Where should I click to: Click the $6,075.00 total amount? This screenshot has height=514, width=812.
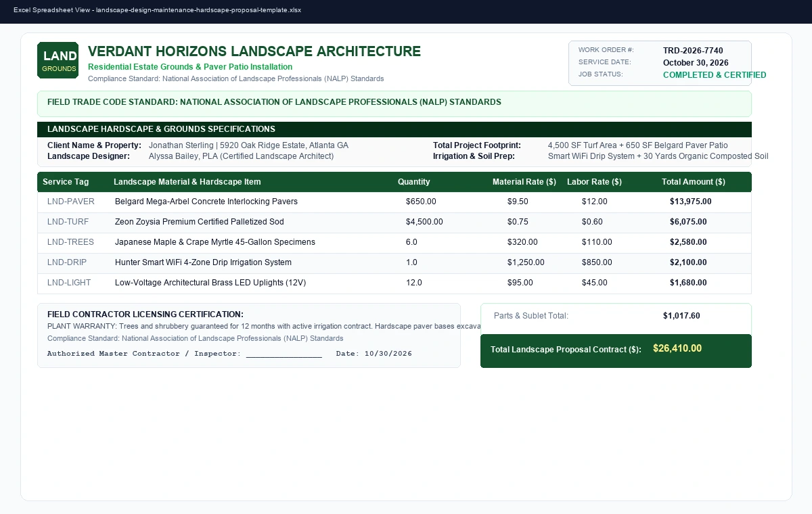pos(688,222)
